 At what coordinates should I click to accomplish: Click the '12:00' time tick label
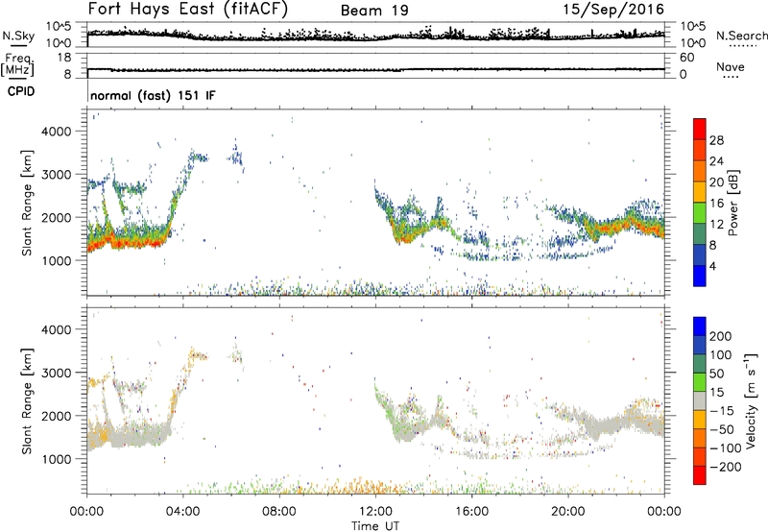coord(375,512)
